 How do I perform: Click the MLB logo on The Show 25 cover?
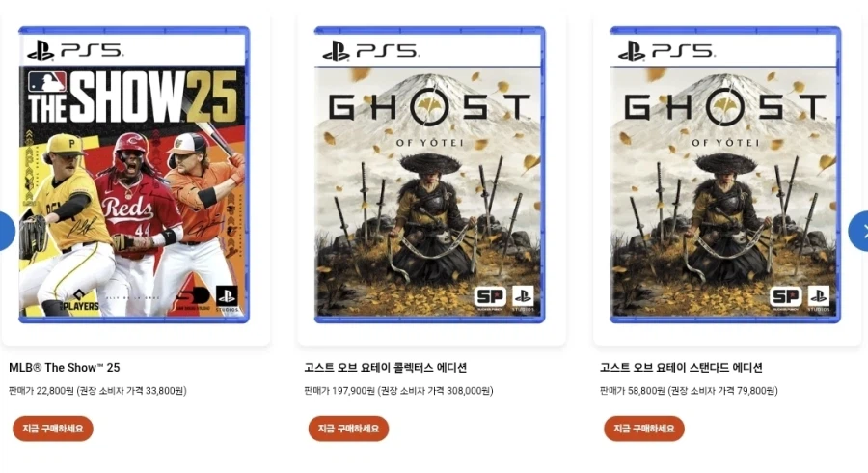point(47,82)
